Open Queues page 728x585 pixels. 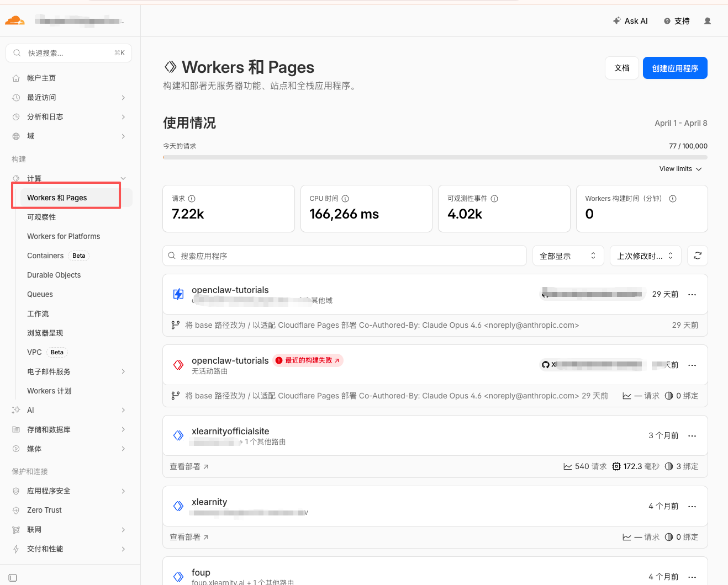[x=40, y=294]
